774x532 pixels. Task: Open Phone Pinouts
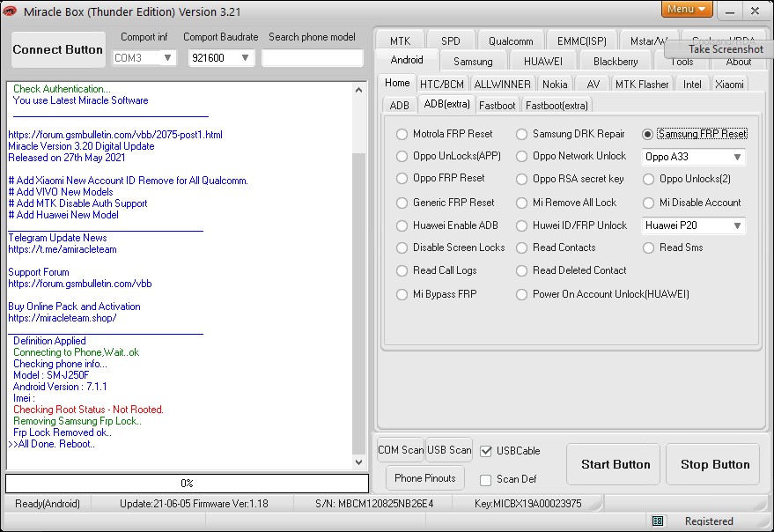point(424,477)
